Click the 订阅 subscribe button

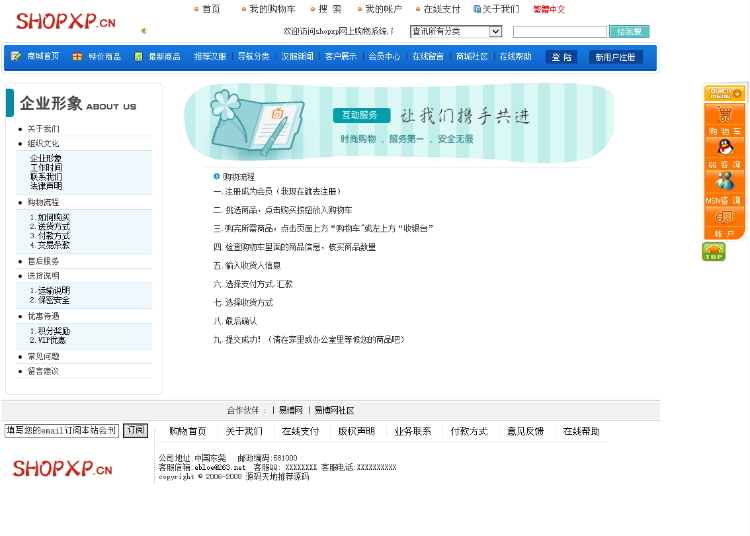[x=135, y=430]
